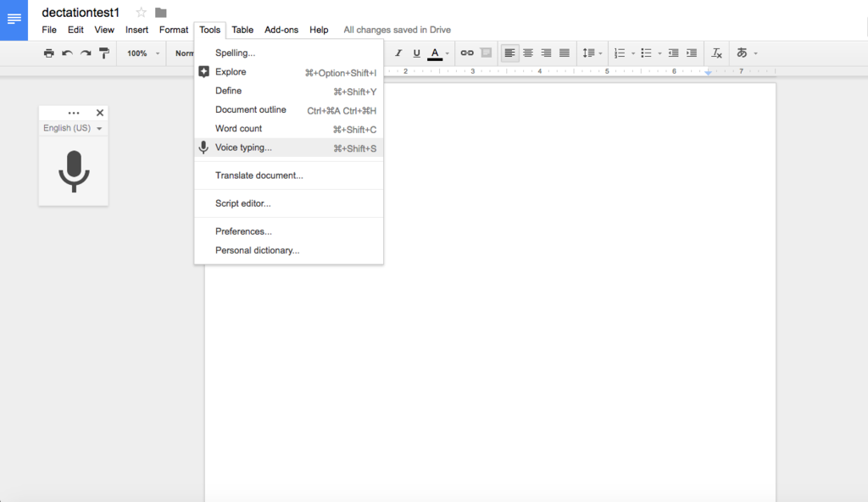
Task: Click the numbered list icon
Action: click(x=620, y=53)
